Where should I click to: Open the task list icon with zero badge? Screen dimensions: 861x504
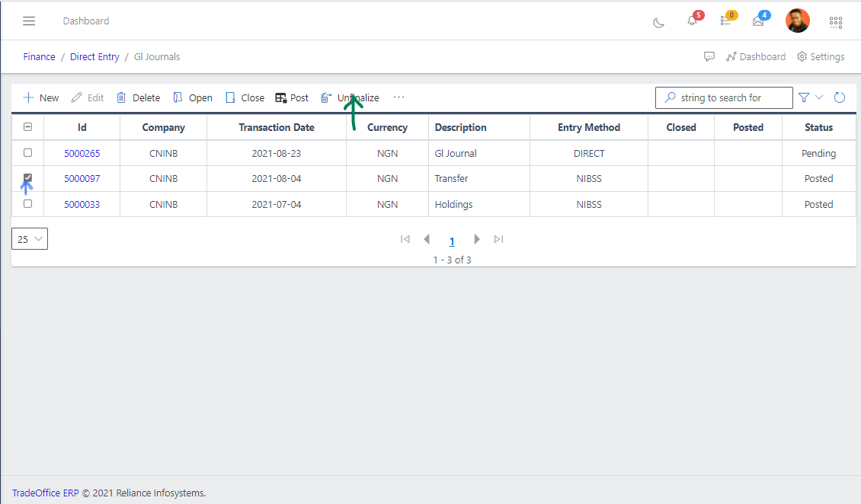725,21
